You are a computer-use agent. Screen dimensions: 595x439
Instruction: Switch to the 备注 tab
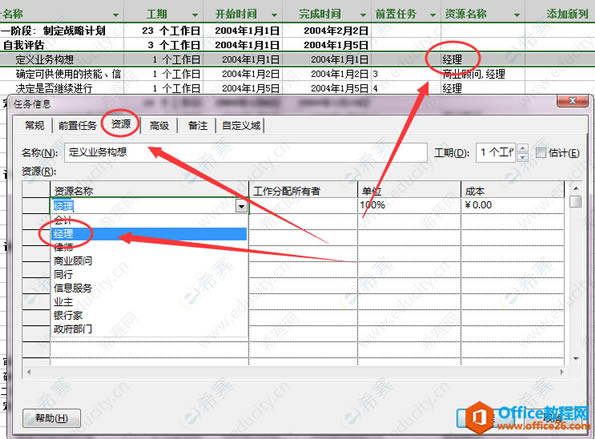point(197,125)
